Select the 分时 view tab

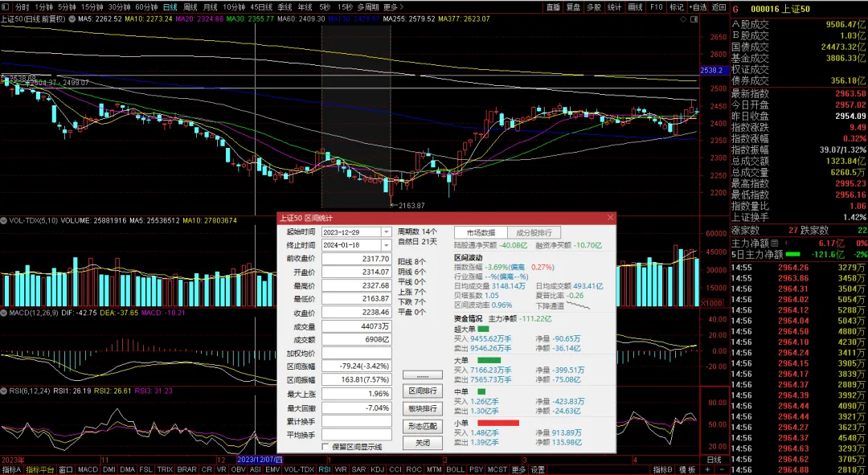tap(23, 7)
